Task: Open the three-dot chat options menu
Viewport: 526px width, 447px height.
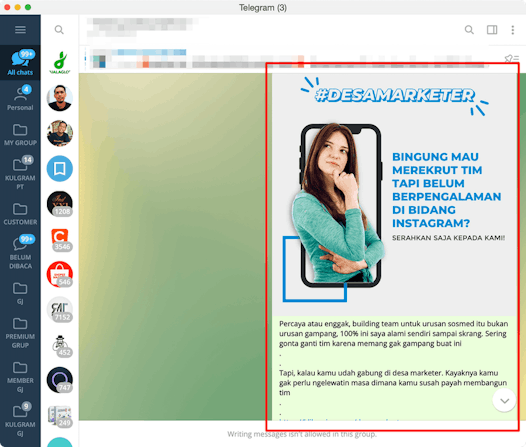Action: pyautogui.click(x=512, y=30)
